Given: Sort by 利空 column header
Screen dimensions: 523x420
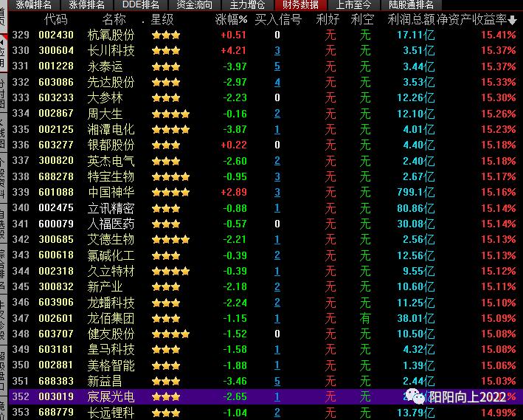Looking at the screenshot, I should (x=363, y=20).
